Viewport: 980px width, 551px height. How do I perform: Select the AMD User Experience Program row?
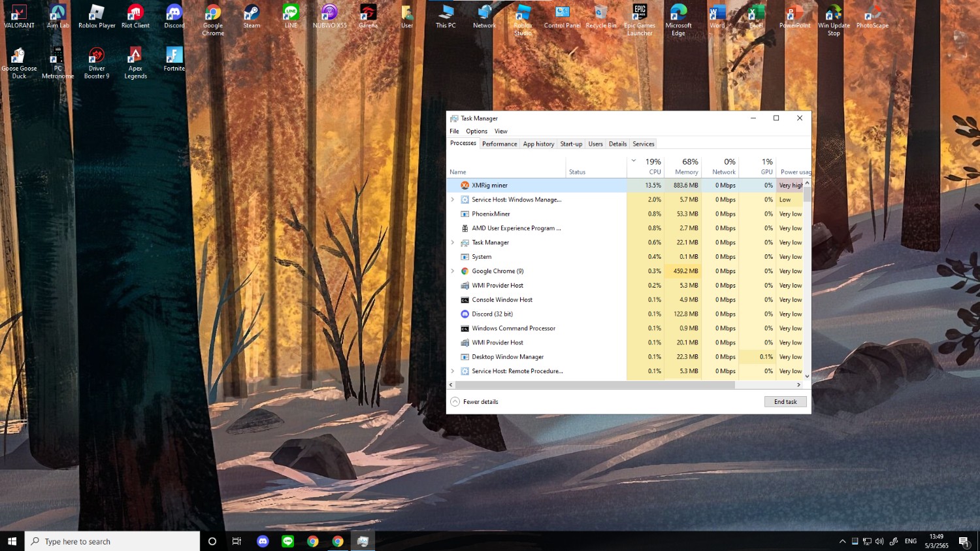tap(625, 228)
